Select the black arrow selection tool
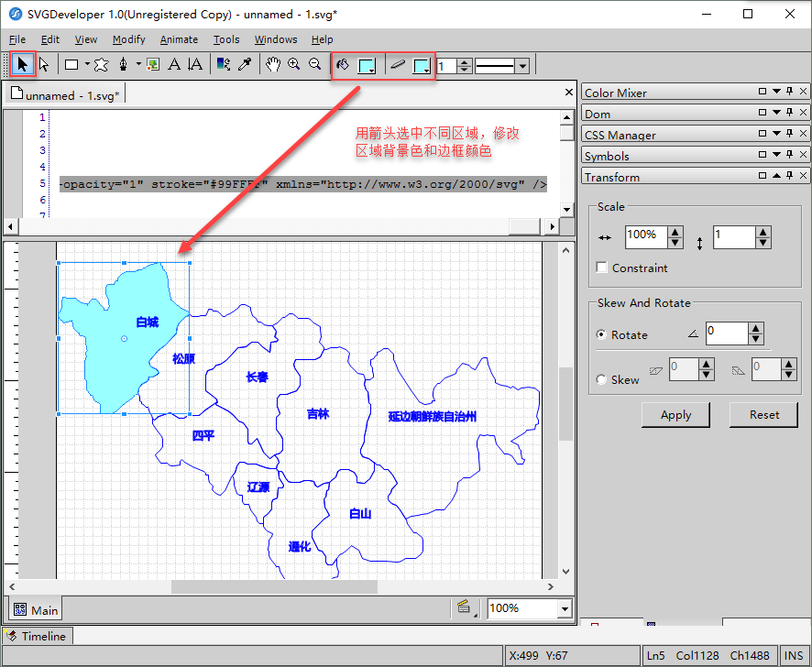The width and height of the screenshot is (812, 667). [22, 65]
